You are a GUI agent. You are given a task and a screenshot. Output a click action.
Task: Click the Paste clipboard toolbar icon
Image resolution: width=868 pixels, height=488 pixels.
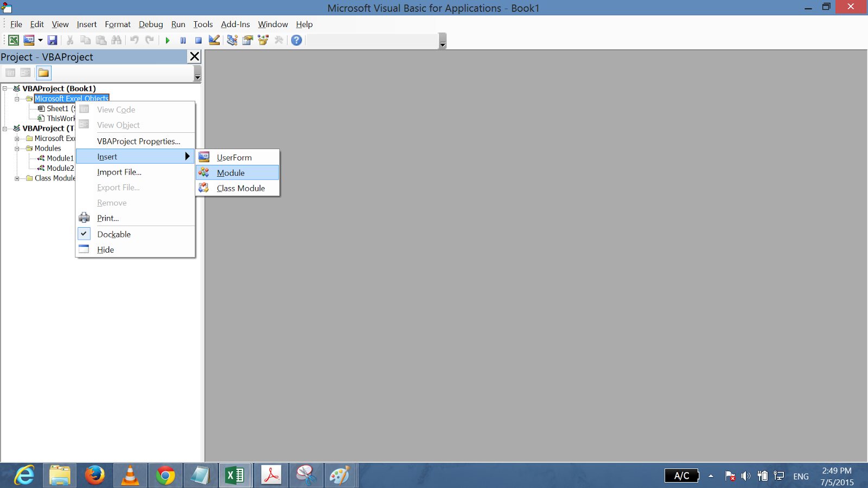[101, 40]
